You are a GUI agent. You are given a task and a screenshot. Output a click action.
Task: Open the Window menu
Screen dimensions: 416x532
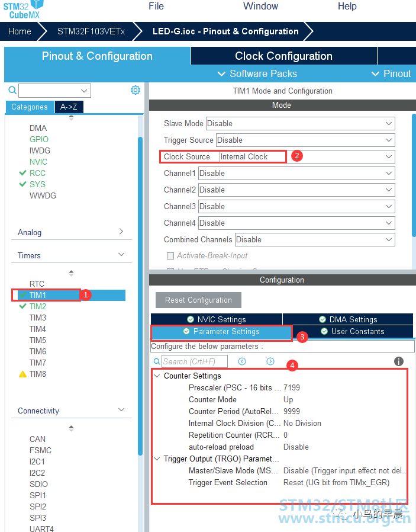(260, 6)
